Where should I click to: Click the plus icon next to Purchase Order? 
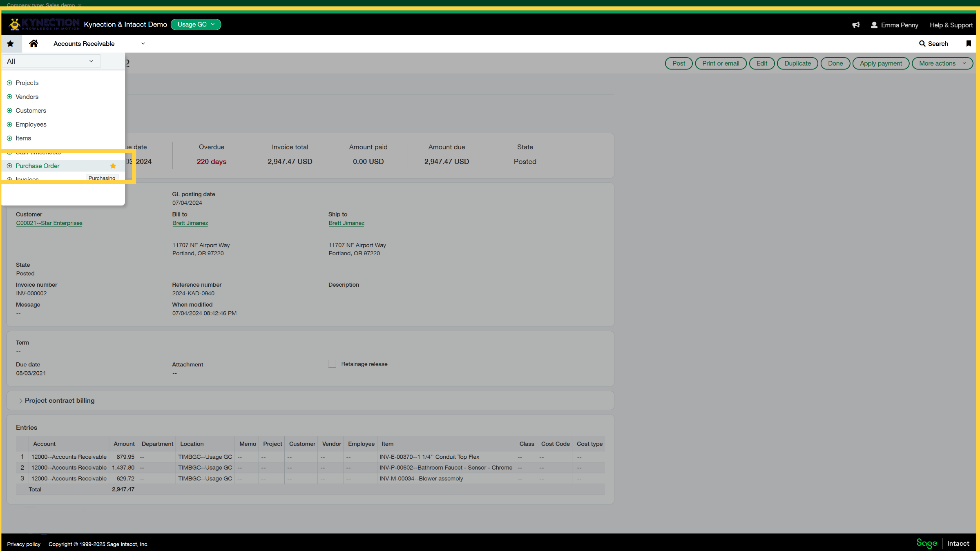[9, 166]
